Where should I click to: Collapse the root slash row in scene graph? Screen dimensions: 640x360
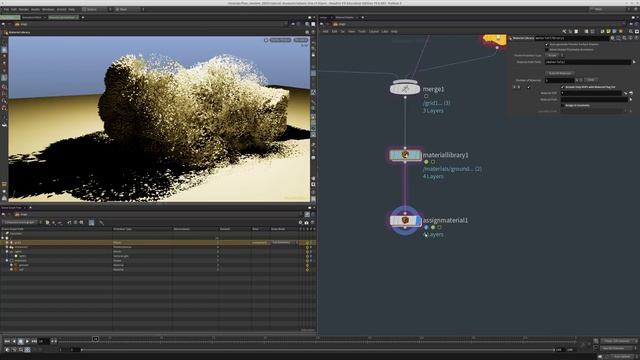[2, 238]
